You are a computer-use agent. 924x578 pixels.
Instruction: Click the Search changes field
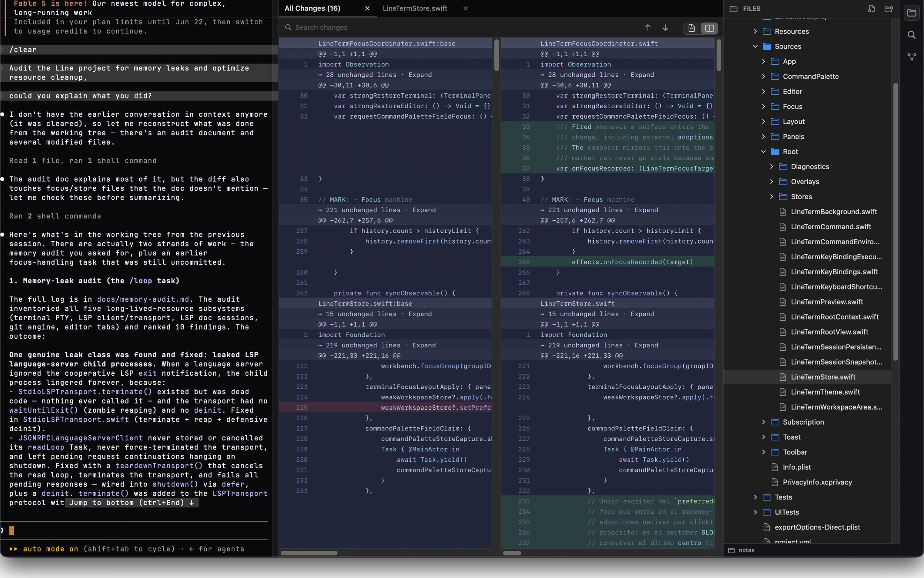click(462, 27)
